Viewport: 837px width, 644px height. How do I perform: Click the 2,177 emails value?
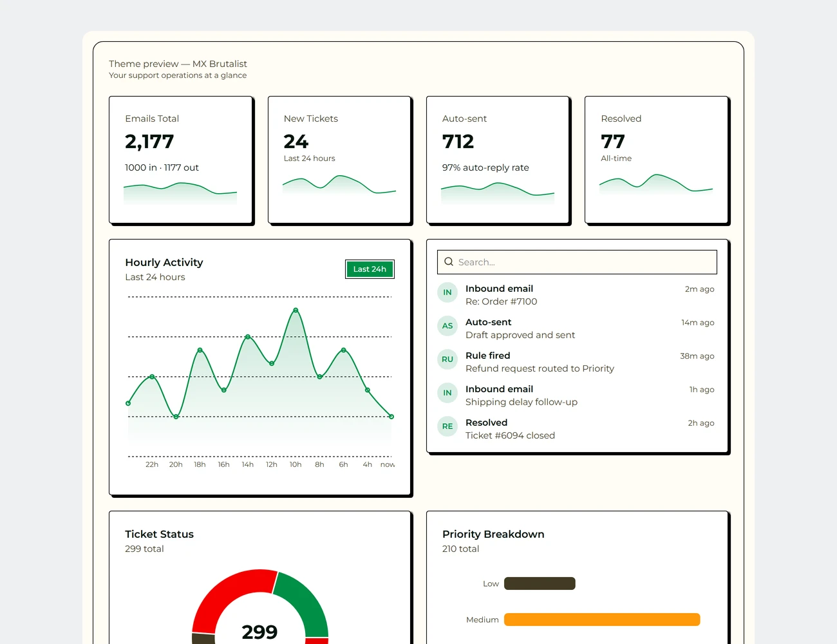[x=149, y=142]
